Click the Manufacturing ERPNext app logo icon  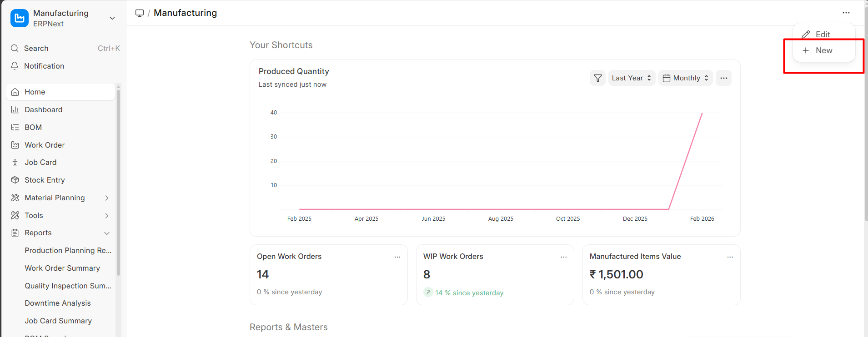click(19, 18)
